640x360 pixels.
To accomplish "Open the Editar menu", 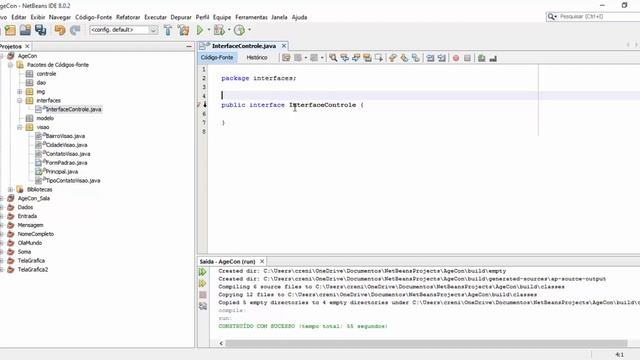I will coord(19,17).
